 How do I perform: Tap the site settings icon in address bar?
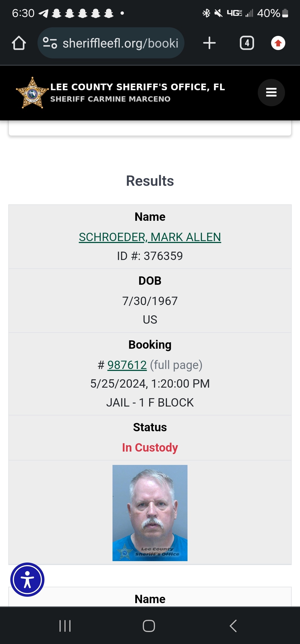point(50,43)
